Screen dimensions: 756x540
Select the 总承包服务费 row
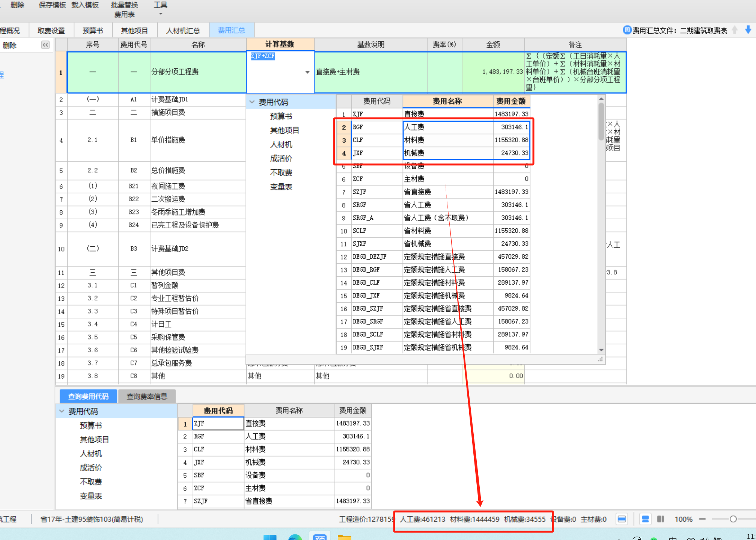click(x=151, y=363)
